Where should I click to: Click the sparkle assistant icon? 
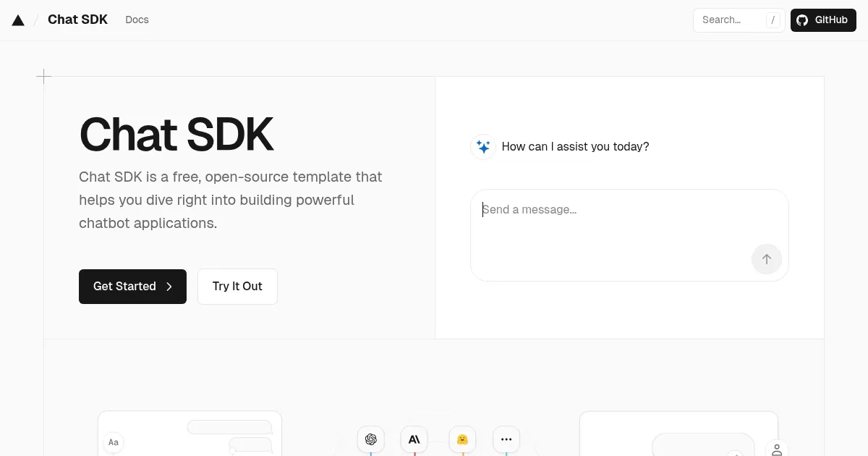tap(482, 146)
